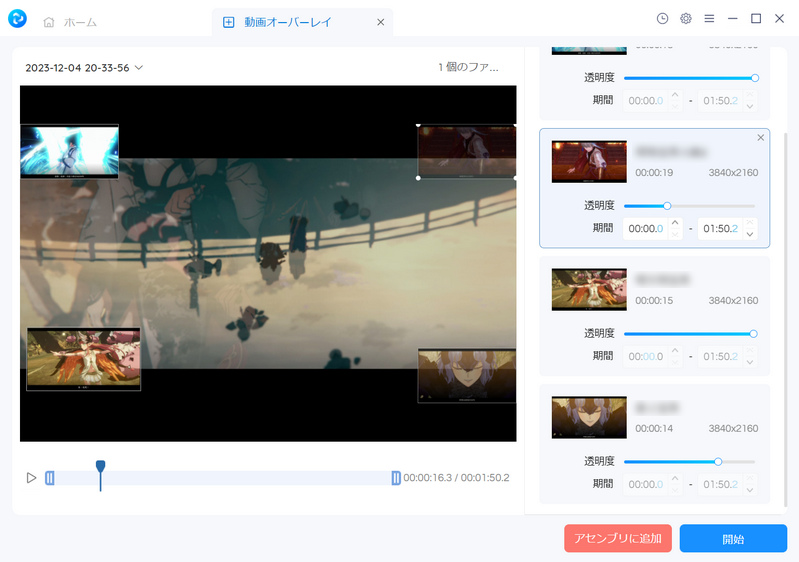Click アセンブリに追加 button

pyautogui.click(x=618, y=539)
